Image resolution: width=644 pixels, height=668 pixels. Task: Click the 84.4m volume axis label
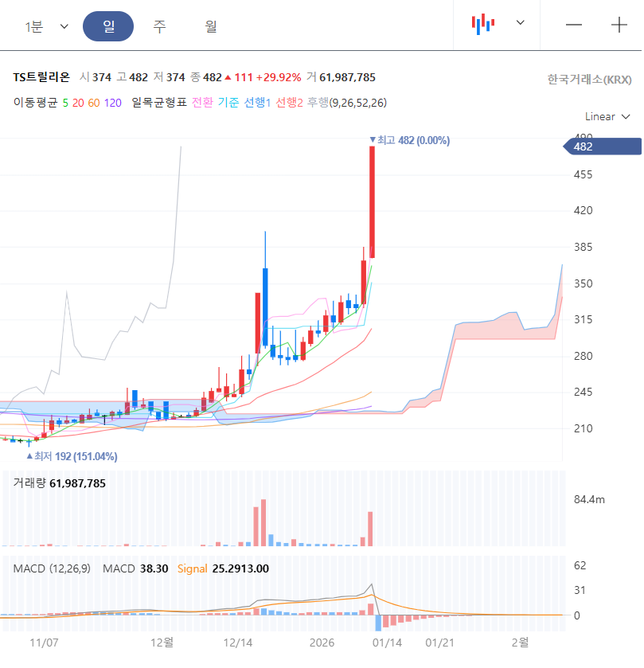[589, 500]
